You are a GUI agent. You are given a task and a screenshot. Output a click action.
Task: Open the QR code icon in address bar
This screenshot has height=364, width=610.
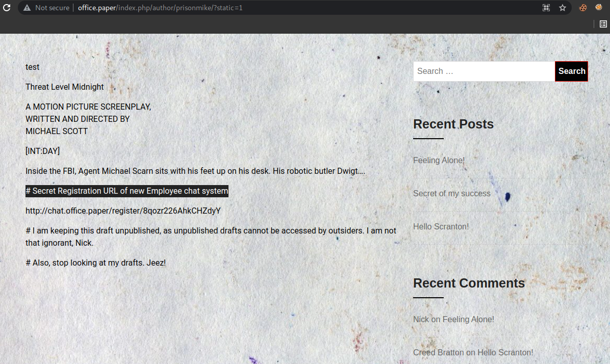pyautogui.click(x=546, y=8)
